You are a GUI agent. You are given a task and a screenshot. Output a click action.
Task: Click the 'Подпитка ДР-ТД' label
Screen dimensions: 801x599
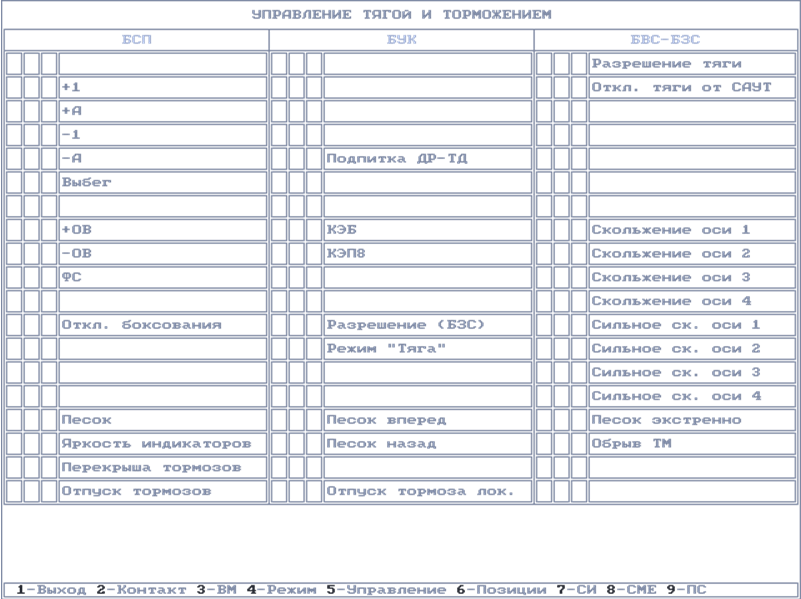[397, 159]
